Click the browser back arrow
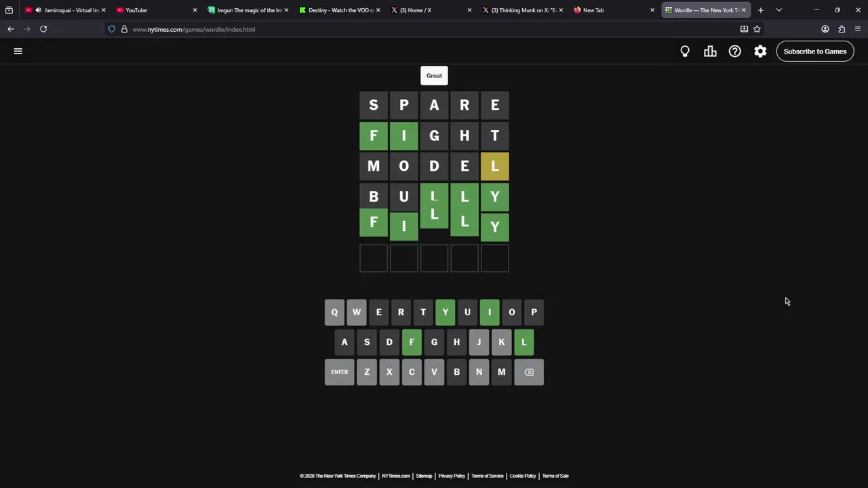Image resolution: width=868 pixels, height=488 pixels. pos(11,29)
